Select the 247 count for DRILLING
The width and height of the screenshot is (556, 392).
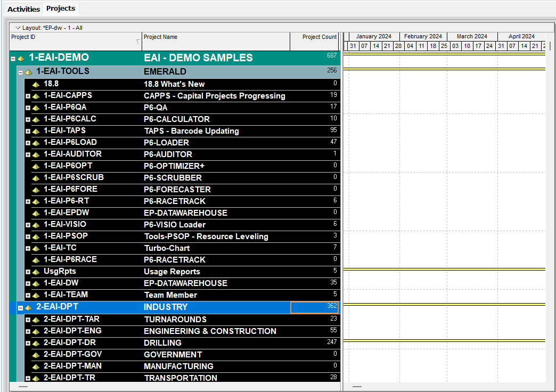coord(315,343)
